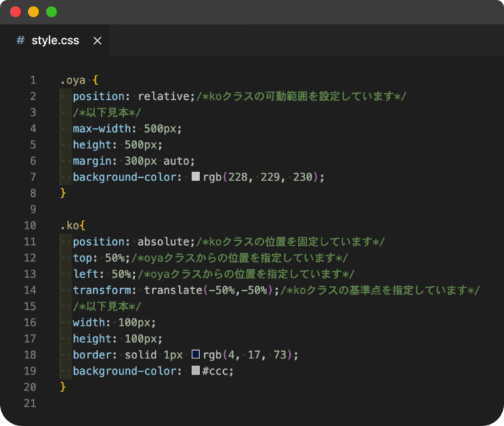Click the '/*以下見本*/' comment on line 15

tap(107, 306)
